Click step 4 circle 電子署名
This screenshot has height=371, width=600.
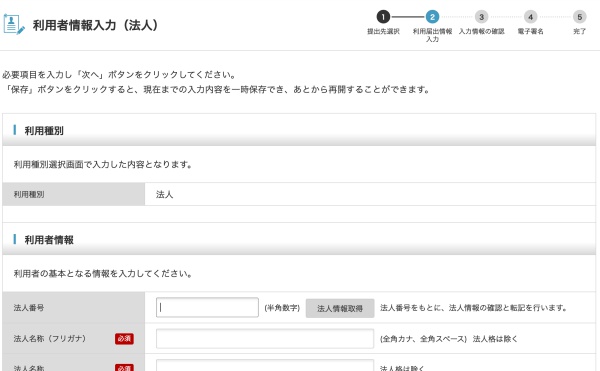tap(530, 17)
